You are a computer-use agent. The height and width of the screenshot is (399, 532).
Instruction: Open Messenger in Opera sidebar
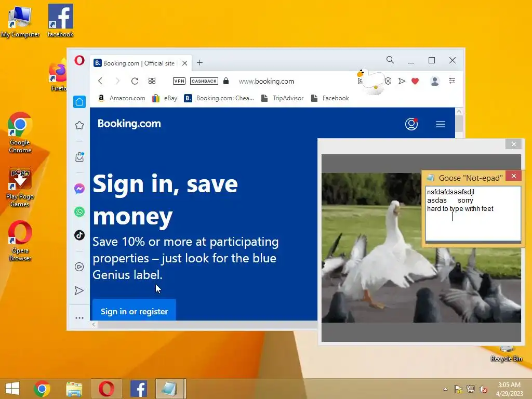pos(79,188)
